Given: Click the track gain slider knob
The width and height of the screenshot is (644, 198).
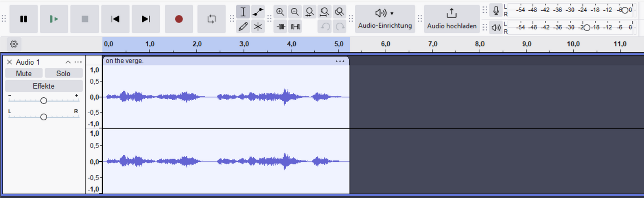Looking at the screenshot, I should tap(44, 101).
